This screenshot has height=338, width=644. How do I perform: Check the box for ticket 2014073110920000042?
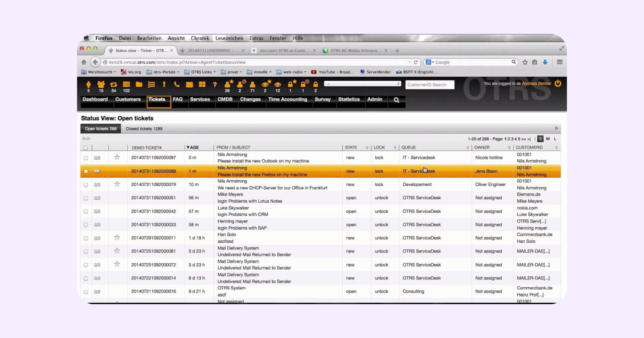pos(86,211)
